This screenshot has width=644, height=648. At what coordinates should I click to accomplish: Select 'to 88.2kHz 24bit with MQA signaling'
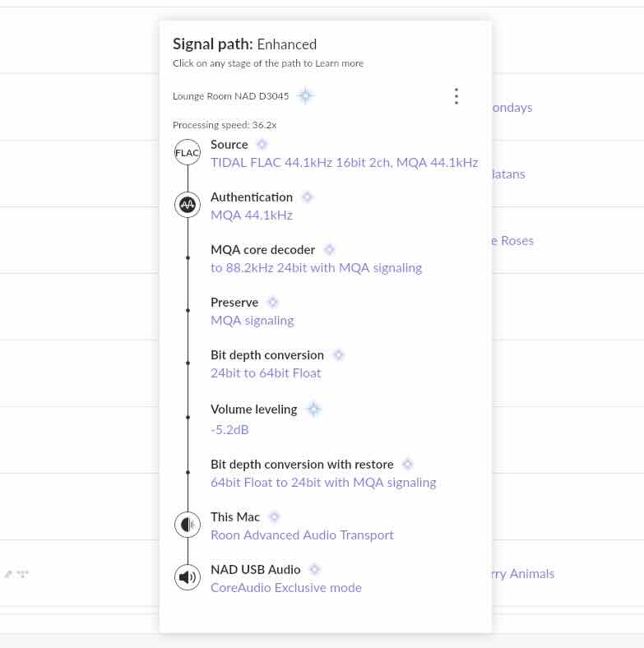(316, 268)
